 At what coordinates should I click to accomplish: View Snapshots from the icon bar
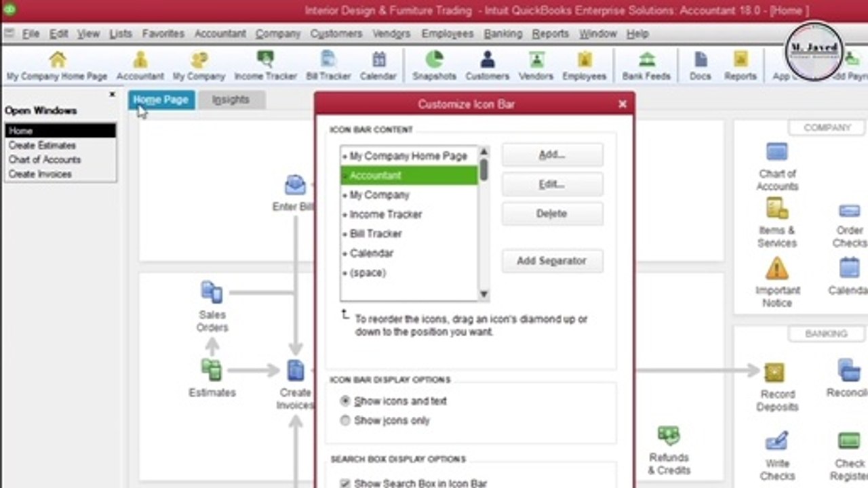[x=434, y=66]
